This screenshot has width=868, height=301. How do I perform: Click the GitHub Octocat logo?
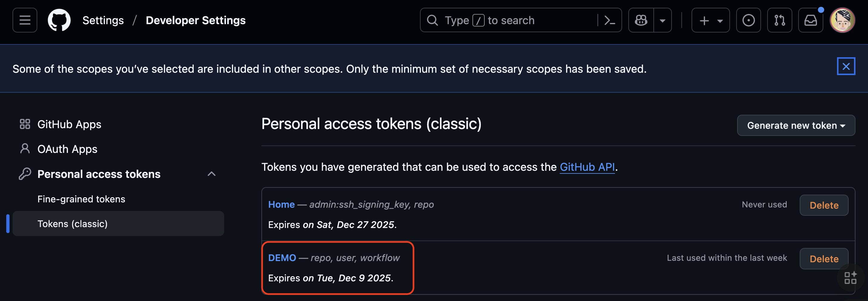[59, 20]
